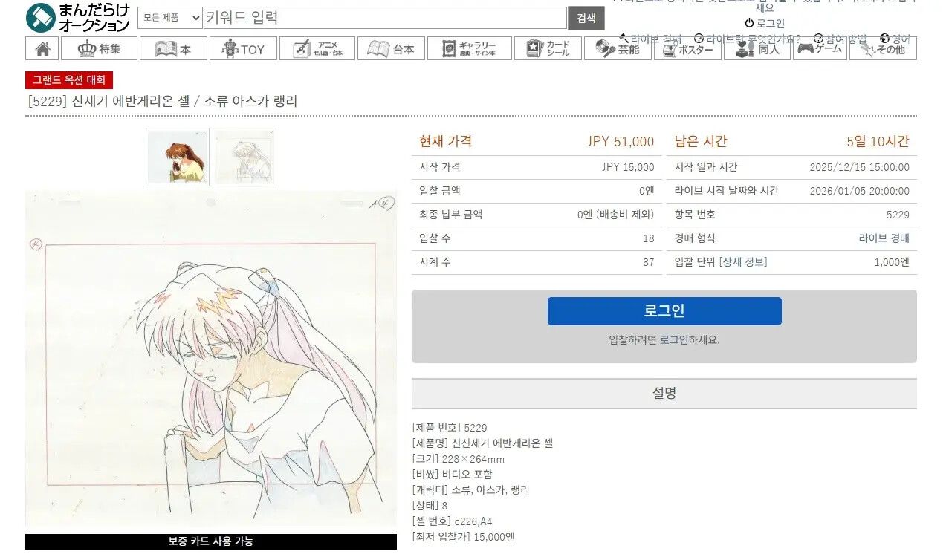Click the JPY 51,000 current price
The height and width of the screenshot is (560, 949).
pyautogui.click(x=621, y=142)
